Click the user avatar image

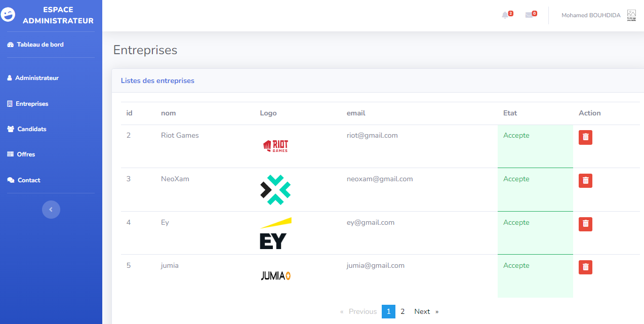coord(631,15)
